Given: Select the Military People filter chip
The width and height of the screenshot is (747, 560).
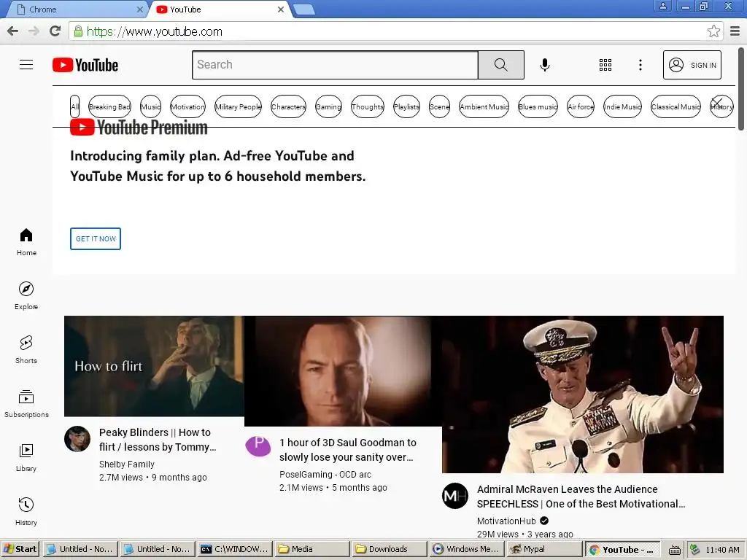Looking at the screenshot, I should (x=239, y=106).
